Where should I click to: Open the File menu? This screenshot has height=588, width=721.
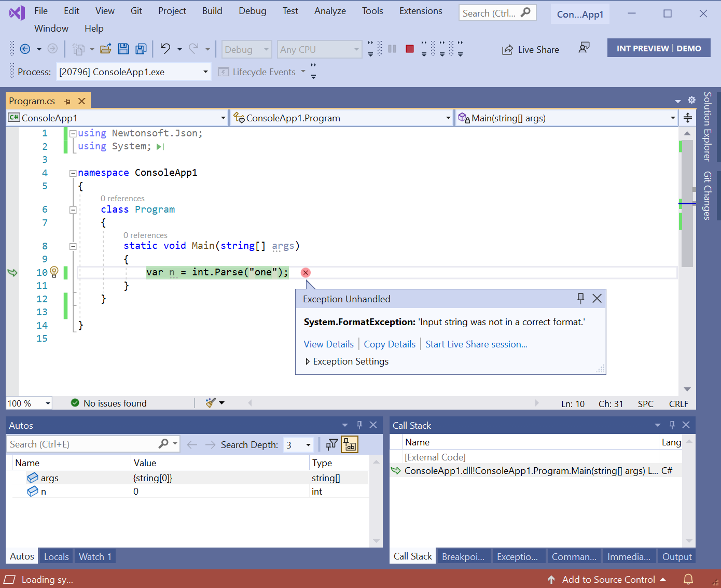(41, 11)
